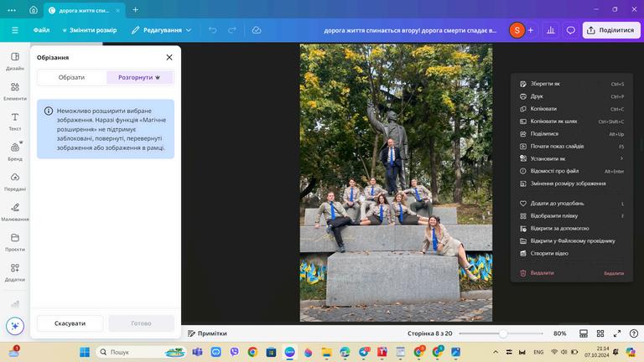Open the Додатки apps panel
Image resolution: width=644 pixels, height=362 pixels.
point(15,272)
